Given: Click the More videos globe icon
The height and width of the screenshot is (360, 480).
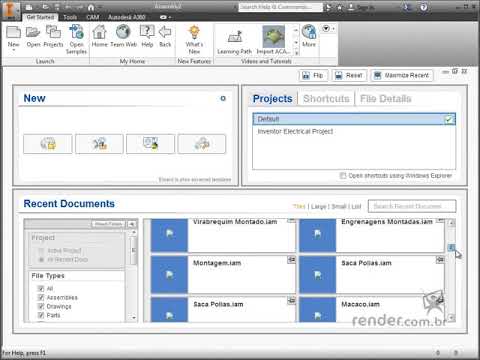Looking at the screenshot, I should (309, 32).
